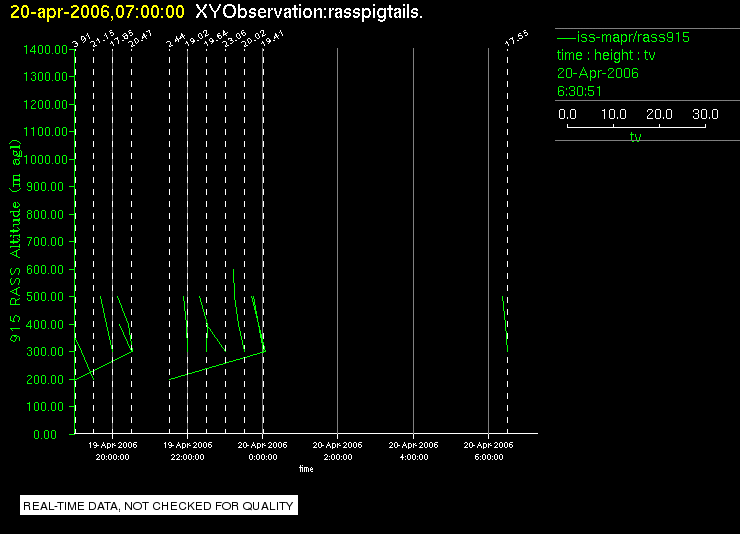Click the y-axis value '100.00'
The image size is (740, 534).
coord(45,407)
